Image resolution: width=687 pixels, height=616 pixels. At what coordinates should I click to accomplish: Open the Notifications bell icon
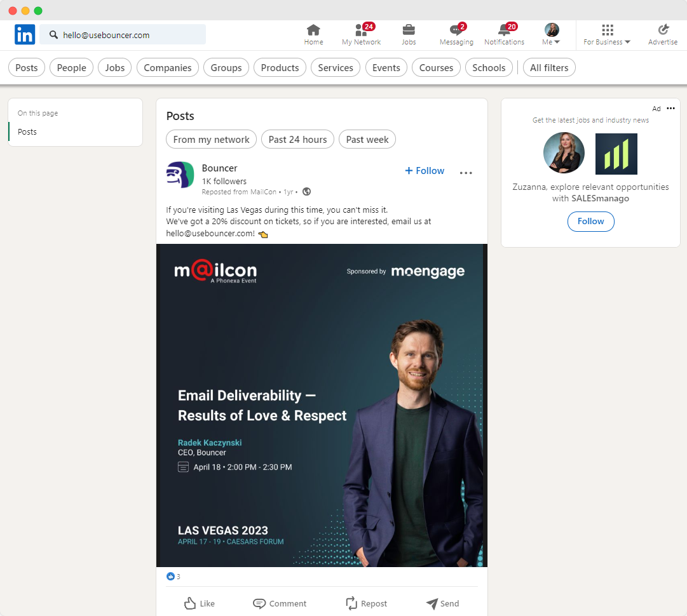coord(504,30)
